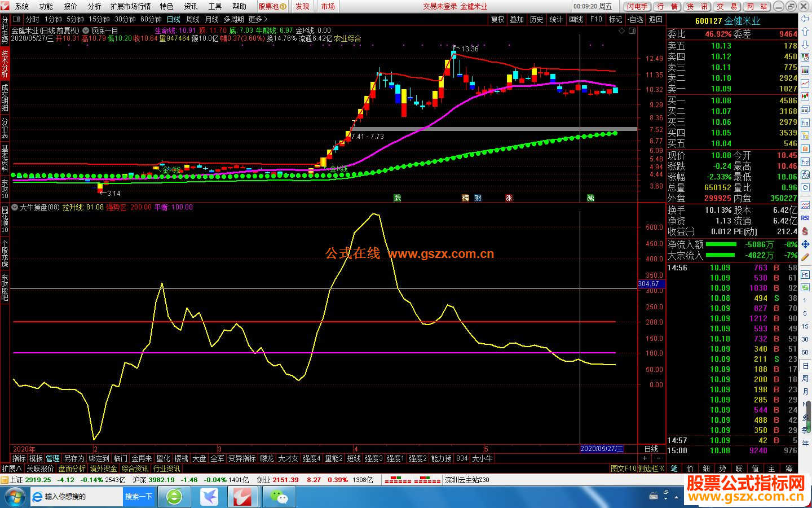Click the Windows Start orb
The image size is (812, 508).
(x=15, y=497)
